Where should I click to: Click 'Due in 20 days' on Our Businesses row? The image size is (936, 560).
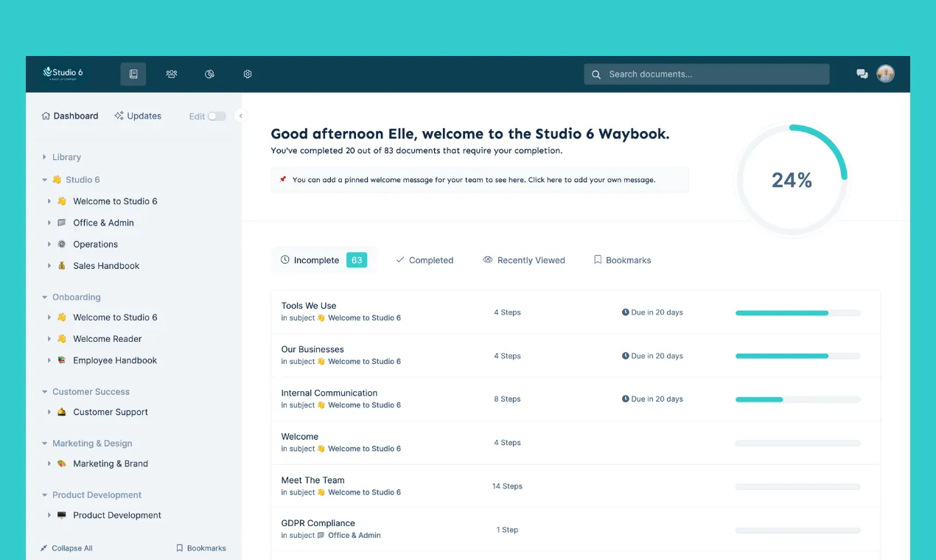(x=652, y=356)
